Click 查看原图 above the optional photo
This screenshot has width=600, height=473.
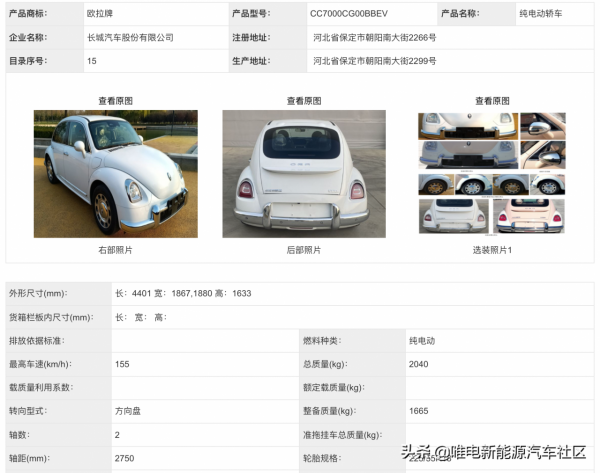[492, 101]
